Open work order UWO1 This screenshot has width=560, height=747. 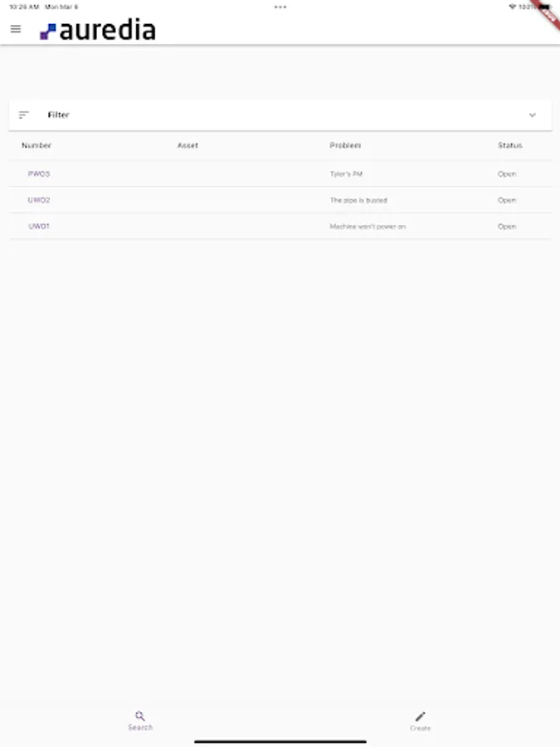click(x=39, y=227)
